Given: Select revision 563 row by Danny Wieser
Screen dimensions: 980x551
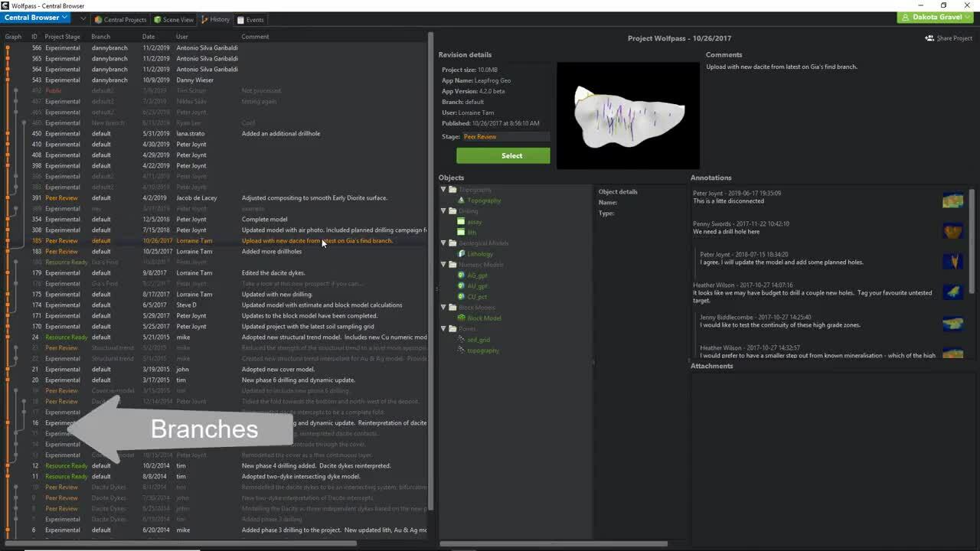Looking at the screenshot, I should pos(214,80).
